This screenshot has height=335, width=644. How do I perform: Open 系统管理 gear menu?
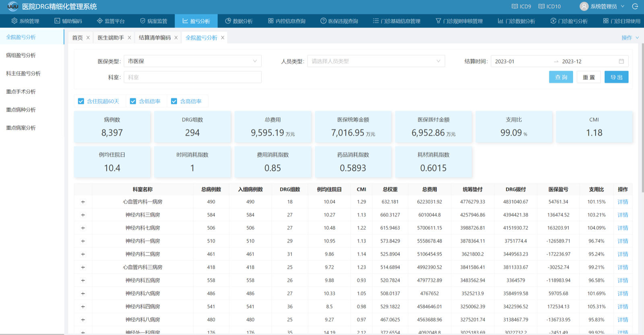click(25, 21)
